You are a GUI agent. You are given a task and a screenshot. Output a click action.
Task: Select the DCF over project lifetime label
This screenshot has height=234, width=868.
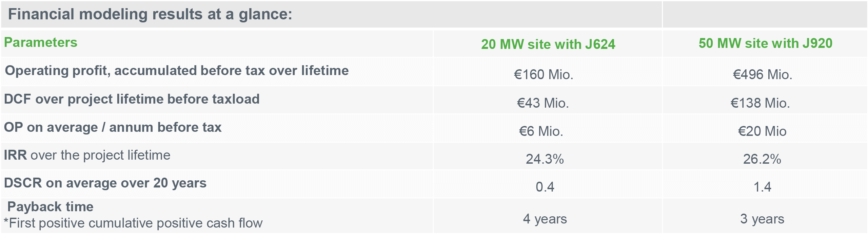point(132,99)
